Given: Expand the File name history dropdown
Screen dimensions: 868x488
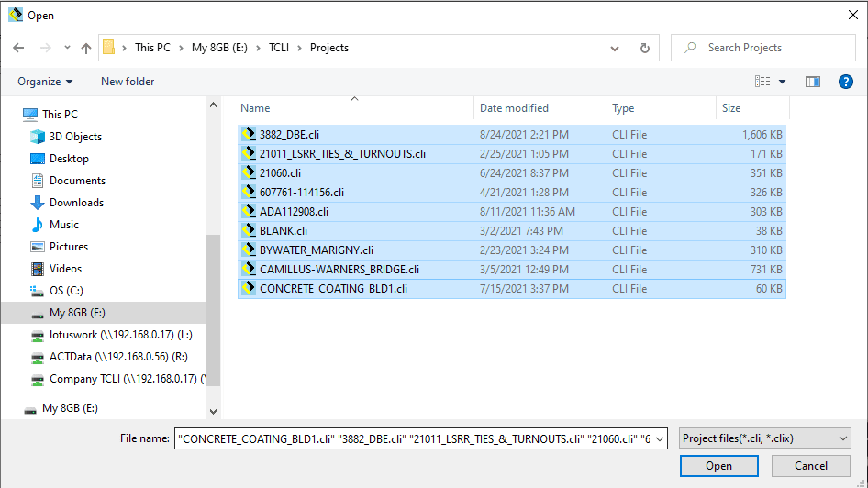Looking at the screenshot, I should pos(660,439).
